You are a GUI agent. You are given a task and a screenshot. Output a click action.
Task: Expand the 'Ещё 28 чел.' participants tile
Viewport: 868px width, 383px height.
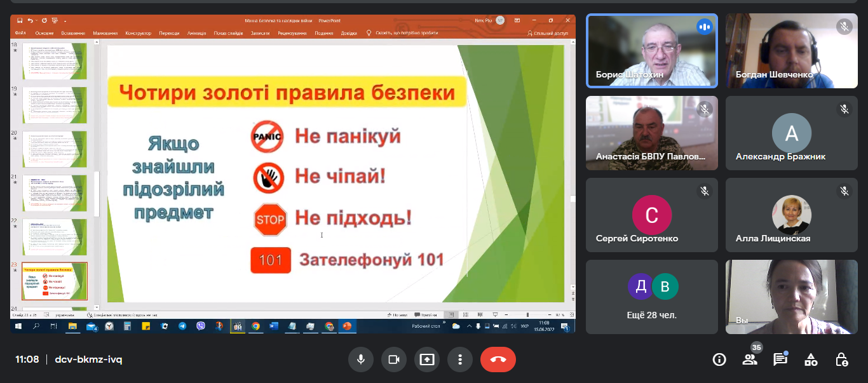tap(651, 297)
